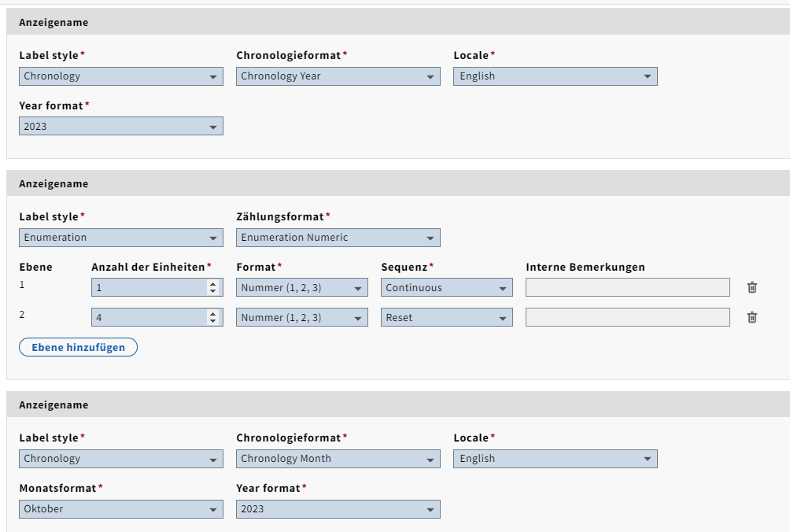This screenshot has height=532, width=790.
Task: Open Enumeration Label style dropdown
Action: [x=121, y=238]
